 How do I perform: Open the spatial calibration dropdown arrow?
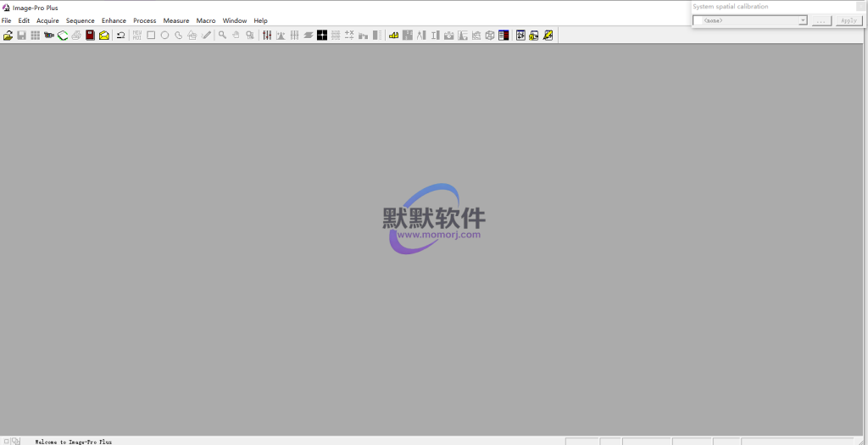coord(803,20)
